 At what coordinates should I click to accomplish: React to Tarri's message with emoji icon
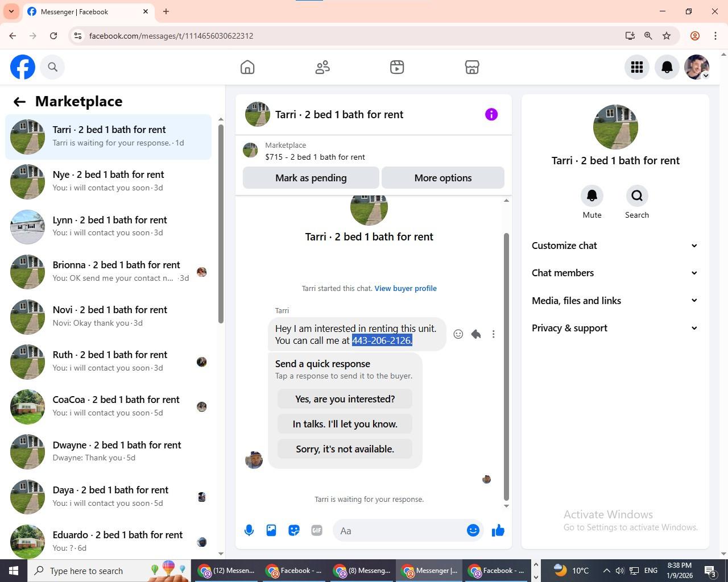(458, 334)
